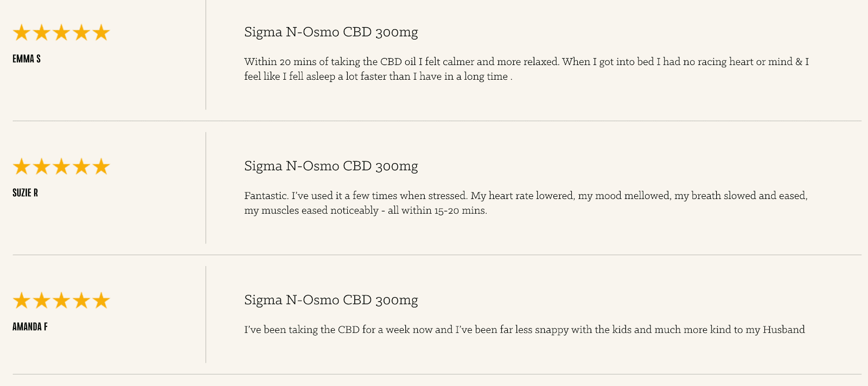Click Emma S's review text about falling asleep
868x386 pixels.
click(x=526, y=69)
